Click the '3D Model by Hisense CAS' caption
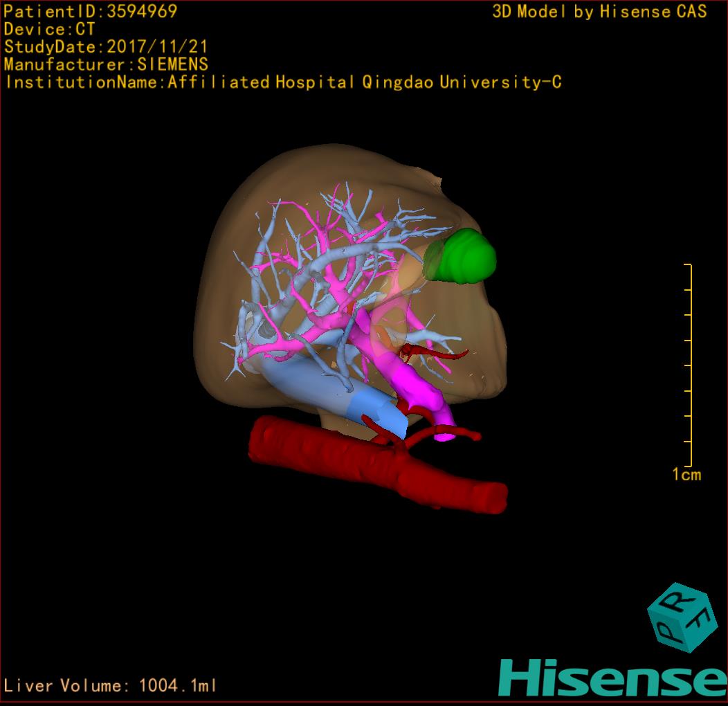The width and height of the screenshot is (728, 706). (x=599, y=12)
